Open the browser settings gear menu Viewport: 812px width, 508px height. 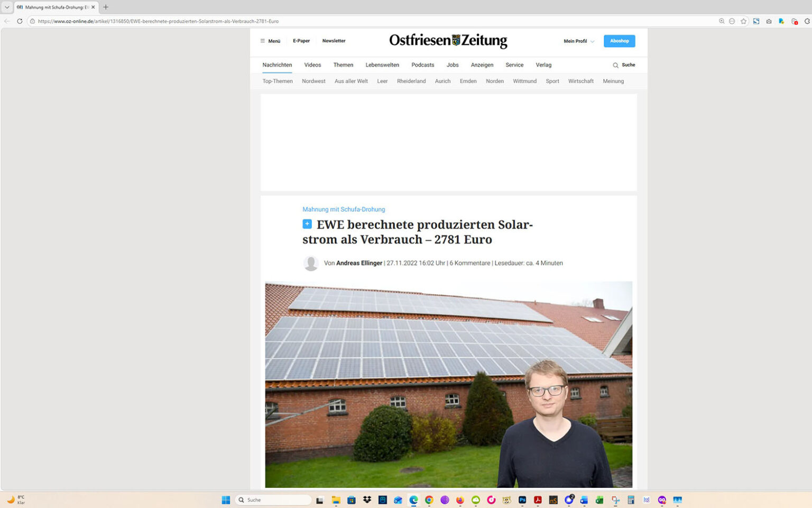point(808,21)
